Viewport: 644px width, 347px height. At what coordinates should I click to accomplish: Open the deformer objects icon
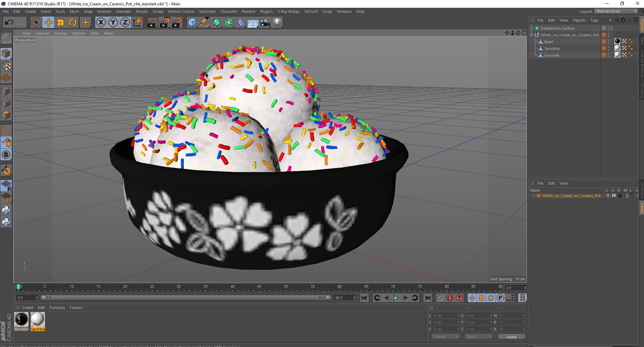pyautogui.click(x=241, y=23)
